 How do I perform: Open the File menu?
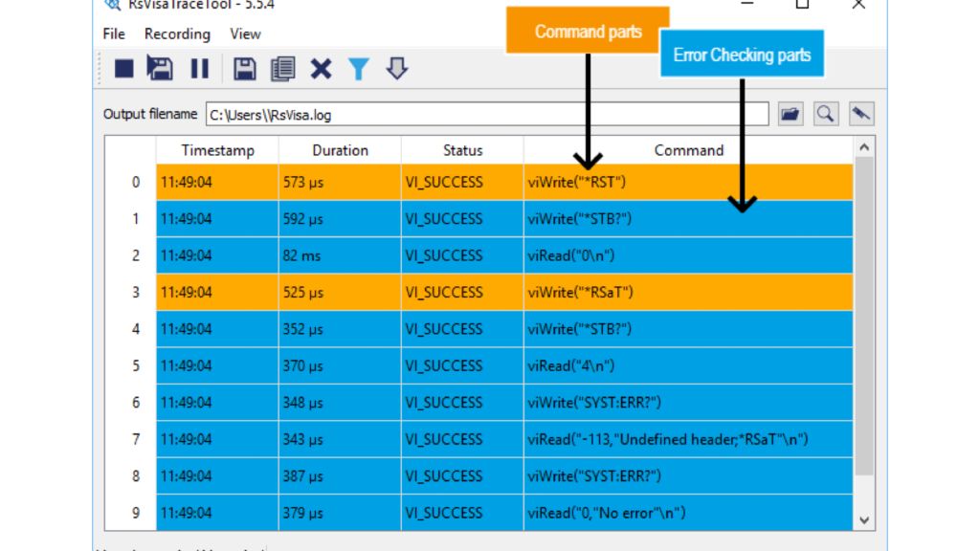[114, 33]
